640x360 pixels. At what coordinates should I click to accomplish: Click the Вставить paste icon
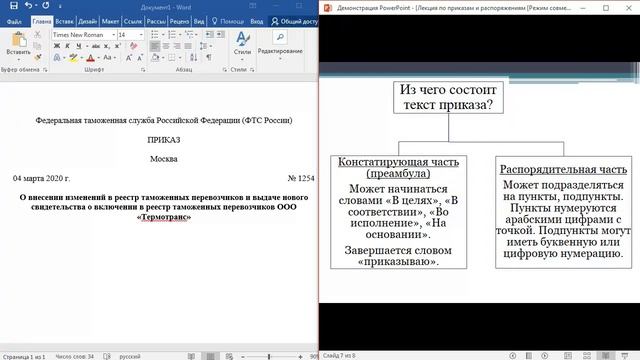18,40
